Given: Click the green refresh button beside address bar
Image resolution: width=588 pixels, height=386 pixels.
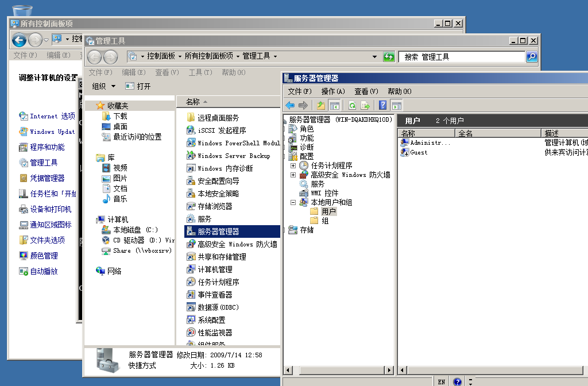Looking at the screenshot, I should pyautogui.click(x=389, y=57).
